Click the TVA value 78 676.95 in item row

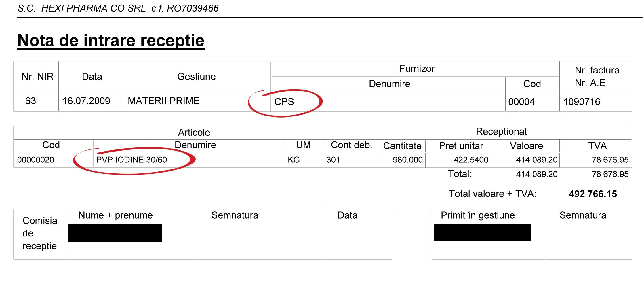tap(610, 160)
